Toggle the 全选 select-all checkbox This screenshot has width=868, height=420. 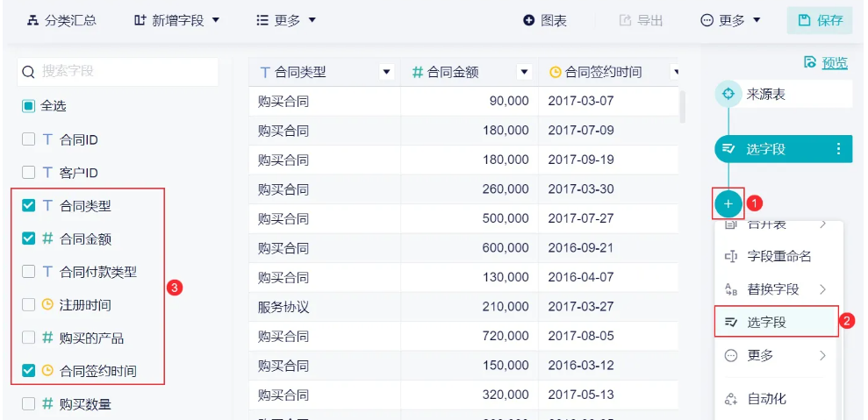[29, 106]
